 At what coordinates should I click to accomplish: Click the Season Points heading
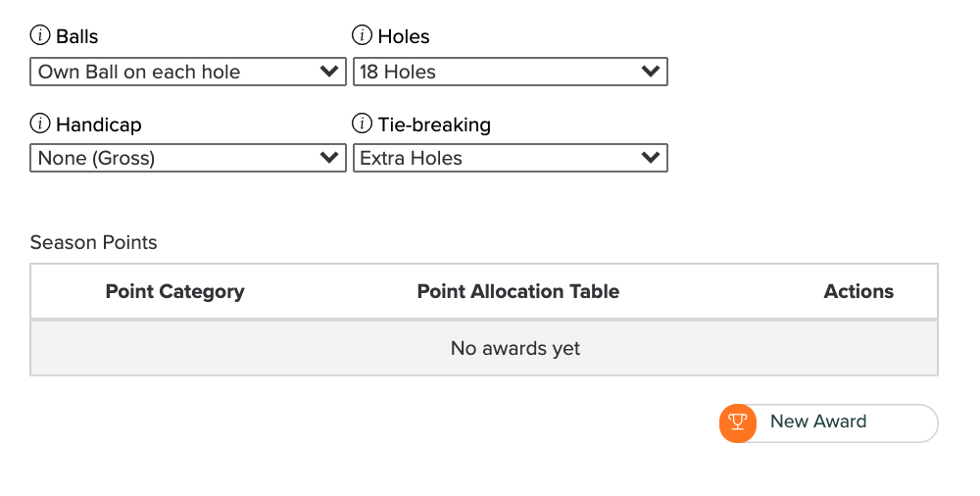click(x=94, y=243)
